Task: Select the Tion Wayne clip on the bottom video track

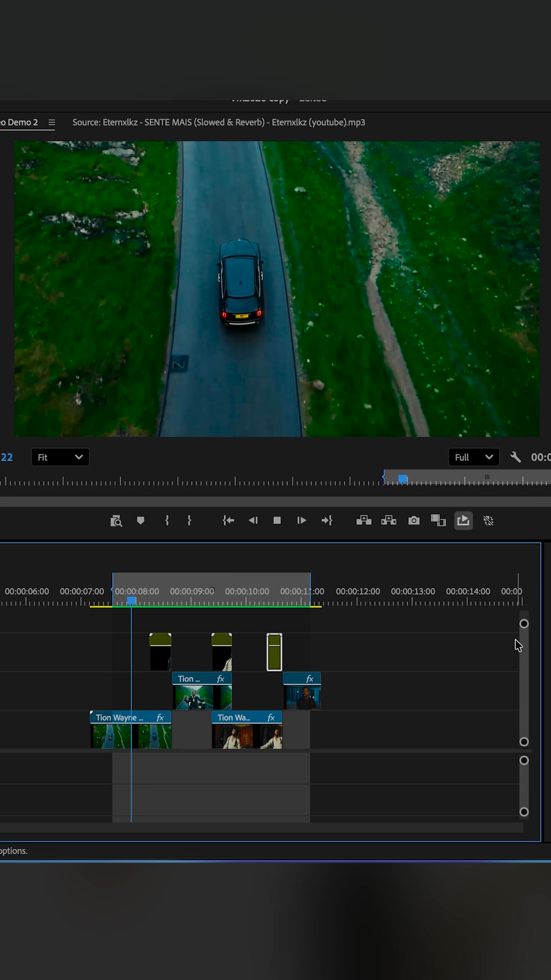Action: (131, 730)
